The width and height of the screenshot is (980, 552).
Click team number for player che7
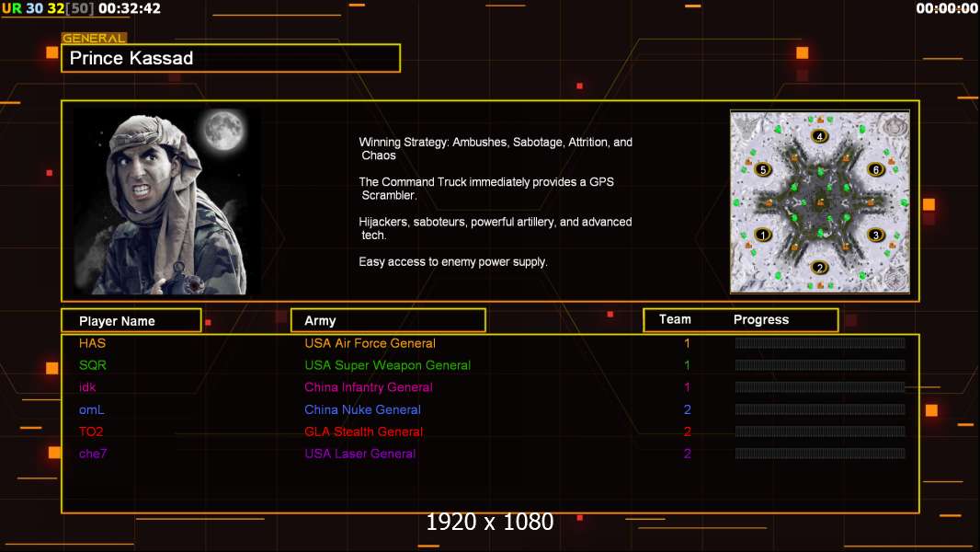pyautogui.click(x=687, y=454)
